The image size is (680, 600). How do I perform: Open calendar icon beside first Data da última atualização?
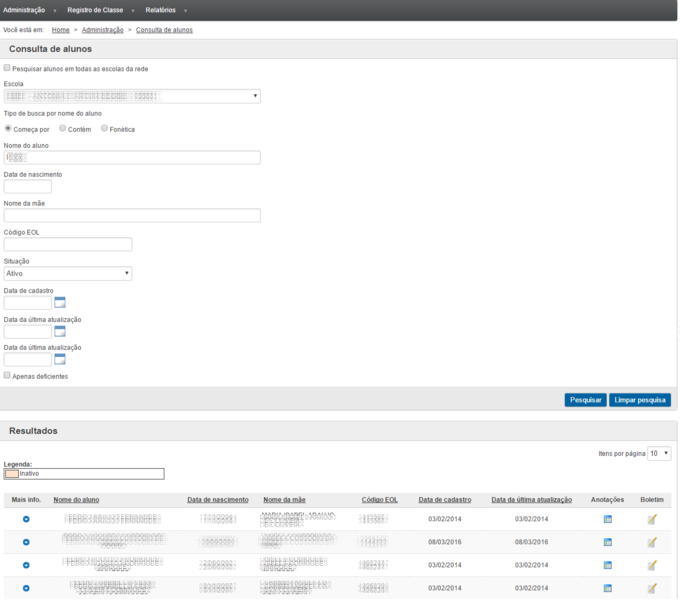[x=60, y=331]
